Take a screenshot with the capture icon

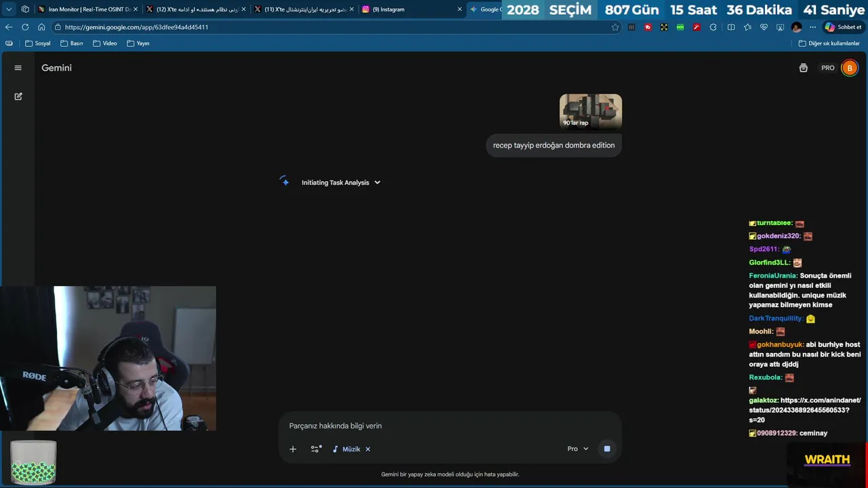click(x=780, y=27)
